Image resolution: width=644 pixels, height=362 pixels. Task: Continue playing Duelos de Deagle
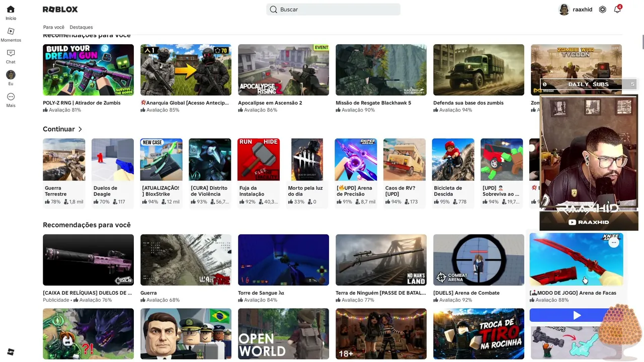pos(113,159)
